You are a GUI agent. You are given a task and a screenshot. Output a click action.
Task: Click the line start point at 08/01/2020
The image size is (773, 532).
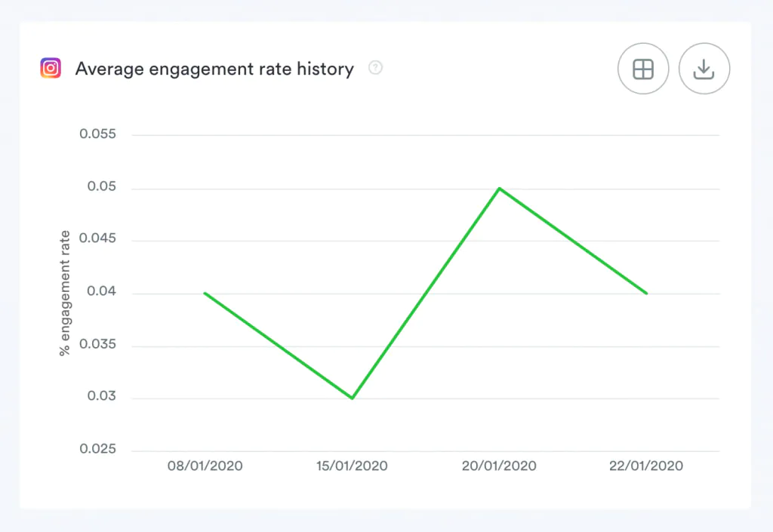pos(205,293)
